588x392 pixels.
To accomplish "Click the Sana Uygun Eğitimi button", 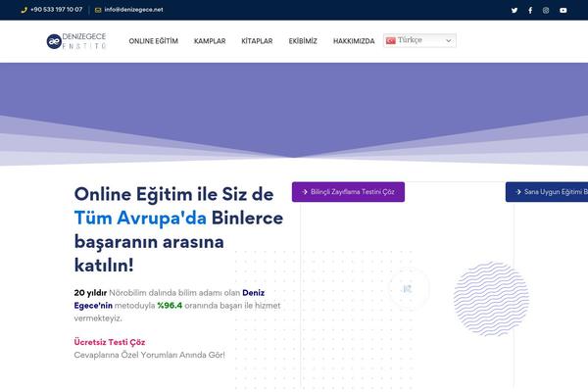I will point(547,192).
